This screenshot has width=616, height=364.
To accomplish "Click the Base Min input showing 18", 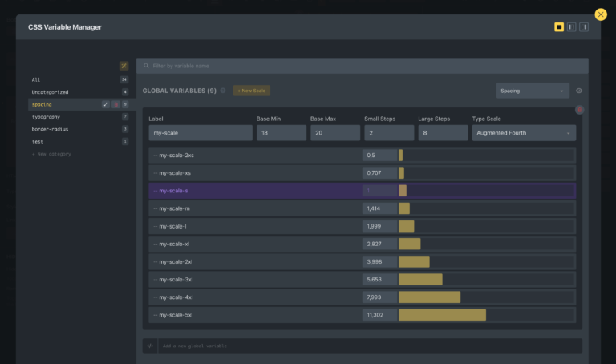I will [282, 133].
